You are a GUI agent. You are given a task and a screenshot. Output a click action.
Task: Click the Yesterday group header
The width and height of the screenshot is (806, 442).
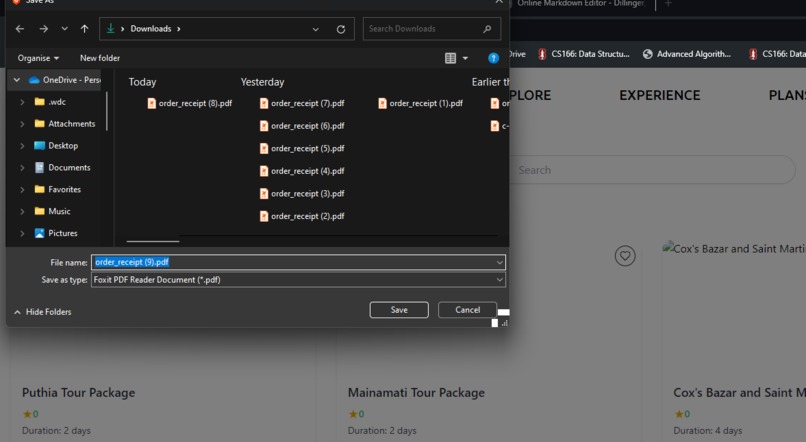coord(262,82)
